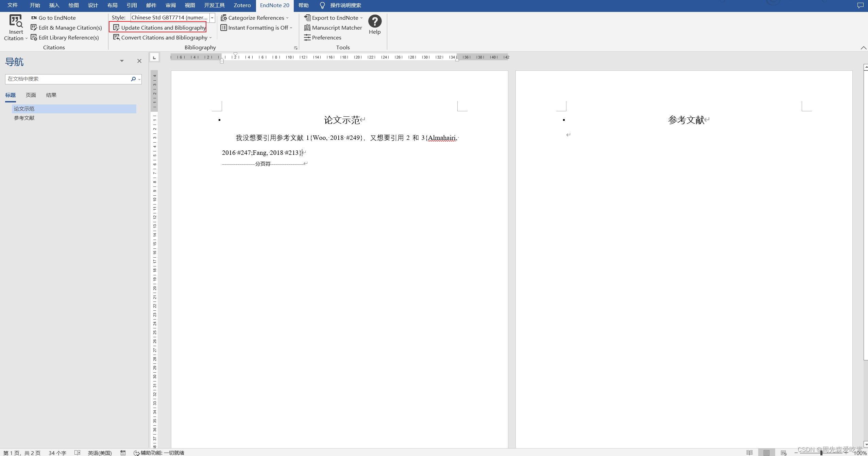Screen dimensions: 868x456
Task: Select the 页面 tab in navigation pane
Action: pos(31,95)
